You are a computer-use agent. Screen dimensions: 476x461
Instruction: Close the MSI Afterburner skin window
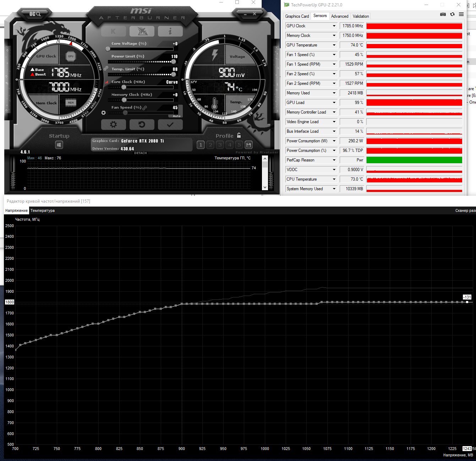click(x=255, y=14)
